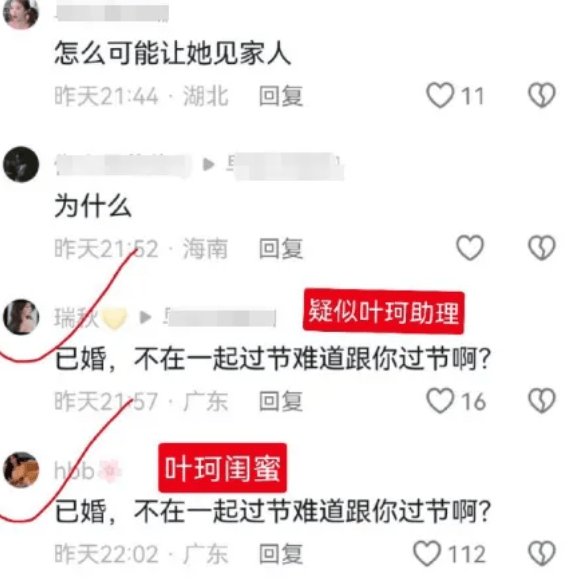This screenshot has height=583, width=579.
Task: Dislike the hbb comment from 22:02
Action: point(542,554)
